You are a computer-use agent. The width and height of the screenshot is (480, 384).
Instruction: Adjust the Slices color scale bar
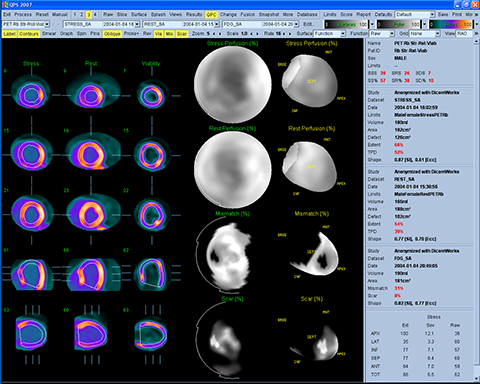[451, 24]
